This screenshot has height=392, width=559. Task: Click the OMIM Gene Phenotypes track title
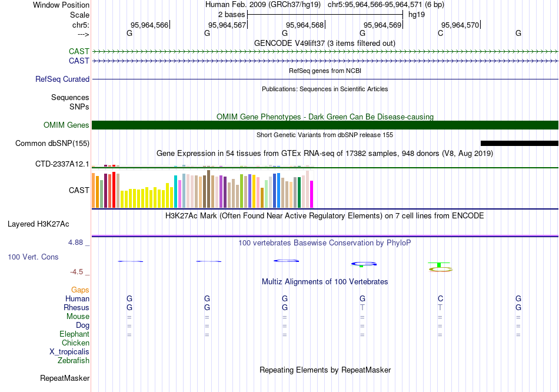[325, 117]
